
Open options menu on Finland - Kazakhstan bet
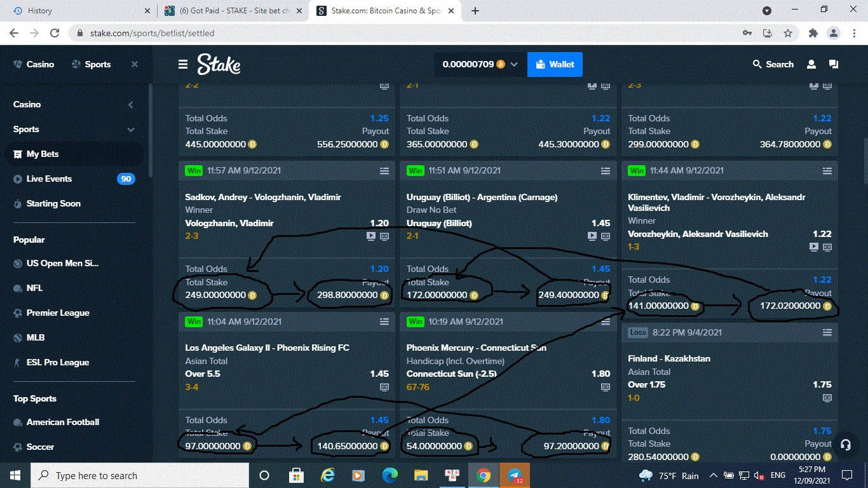click(x=827, y=332)
